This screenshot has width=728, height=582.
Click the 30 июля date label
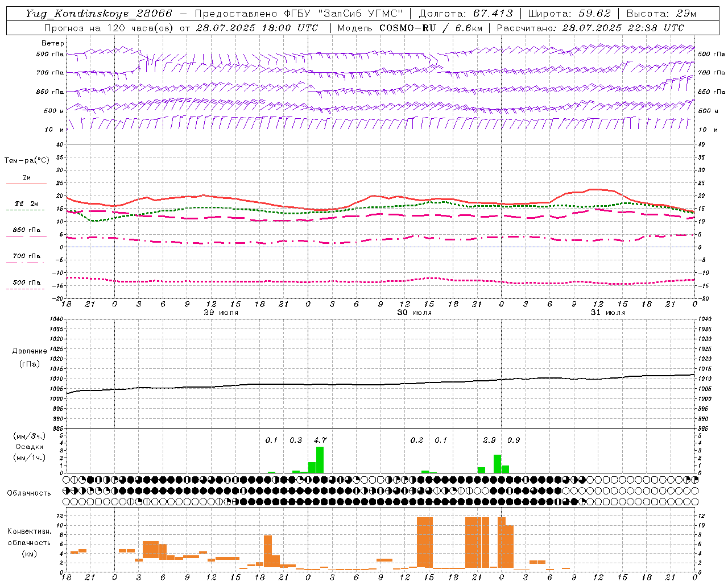(415, 313)
